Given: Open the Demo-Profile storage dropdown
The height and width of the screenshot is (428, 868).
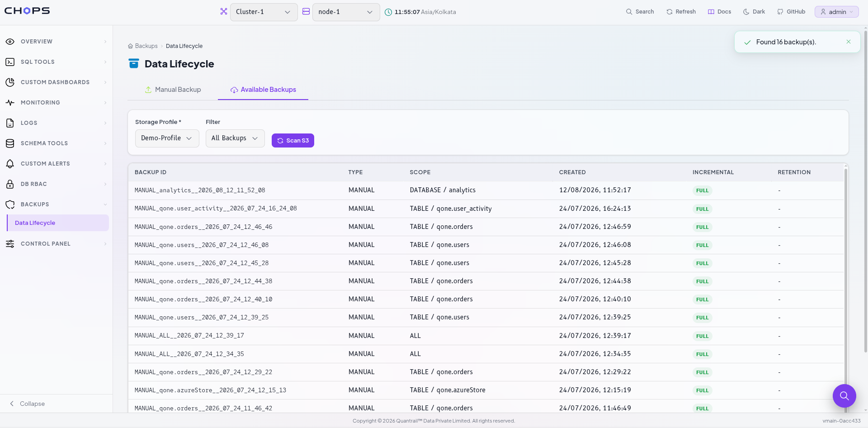Looking at the screenshot, I should [x=167, y=138].
